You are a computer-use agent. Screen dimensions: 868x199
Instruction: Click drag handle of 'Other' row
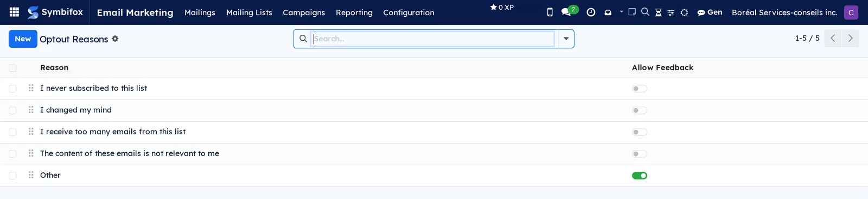(x=31, y=175)
